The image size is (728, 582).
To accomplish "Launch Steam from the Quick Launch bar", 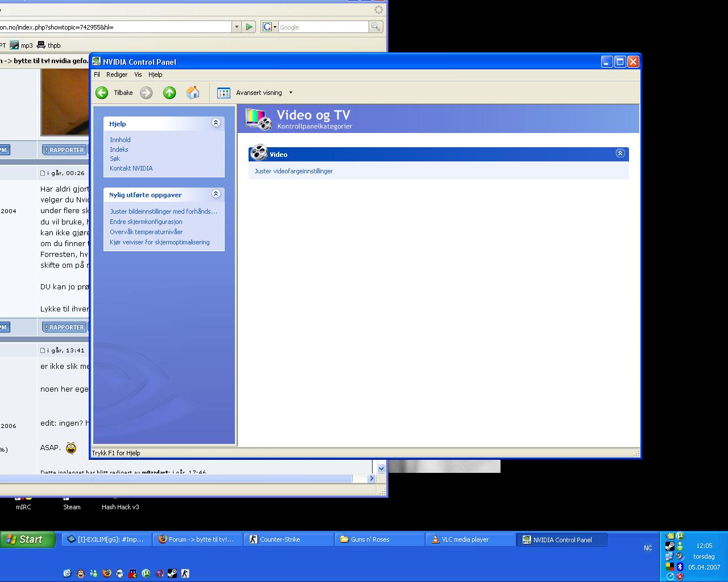I will (x=172, y=573).
